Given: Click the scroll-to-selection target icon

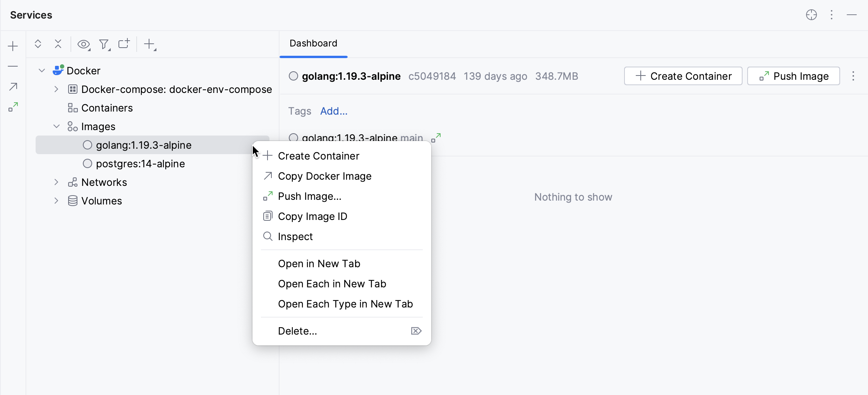Looking at the screenshot, I should pyautogui.click(x=812, y=15).
